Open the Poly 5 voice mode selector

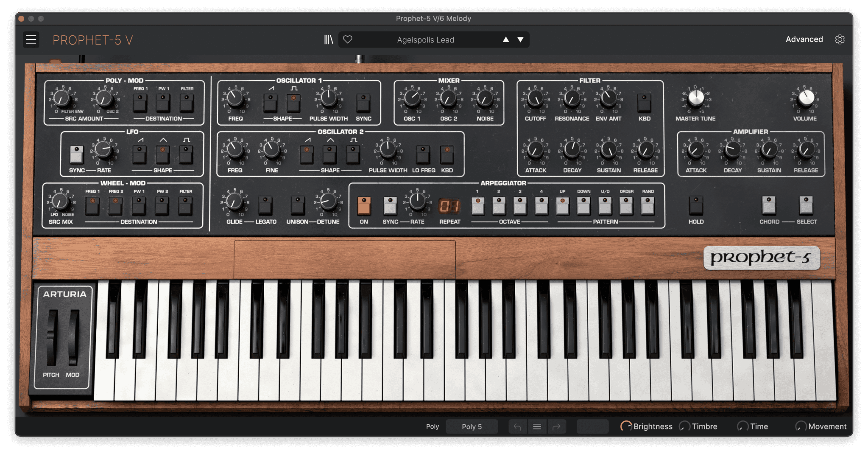pos(472,426)
